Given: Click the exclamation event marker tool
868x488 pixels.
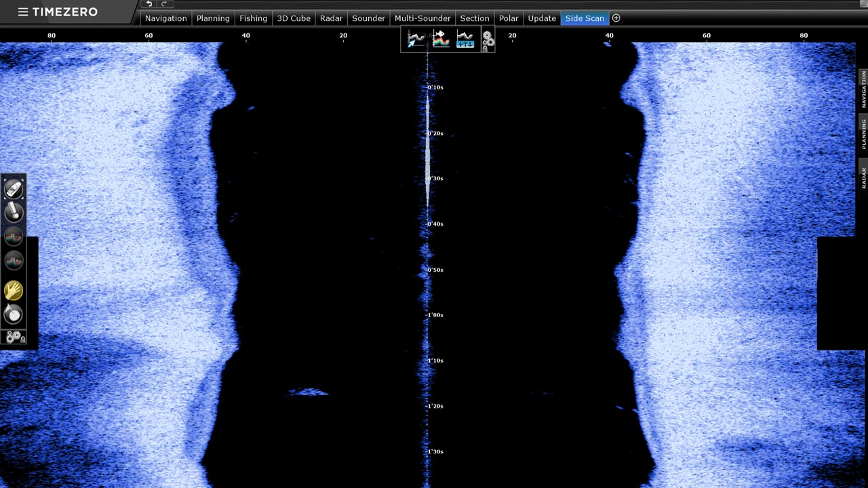Looking at the screenshot, I should click(14, 213).
